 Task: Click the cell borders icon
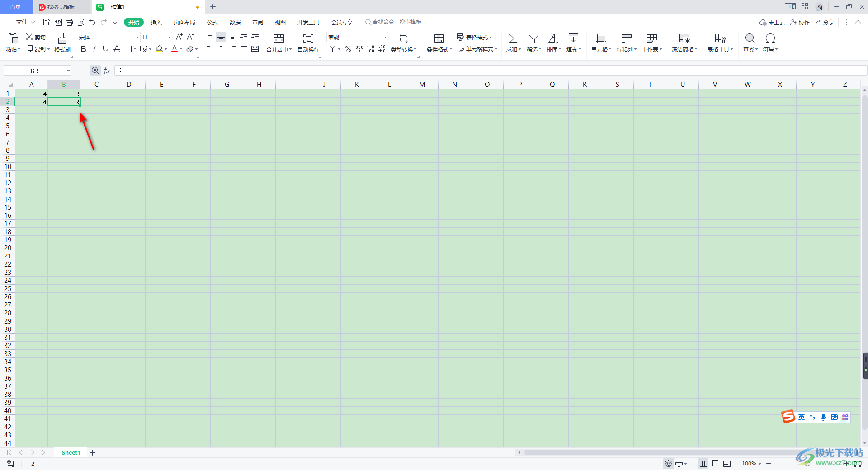tap(128, 49)
